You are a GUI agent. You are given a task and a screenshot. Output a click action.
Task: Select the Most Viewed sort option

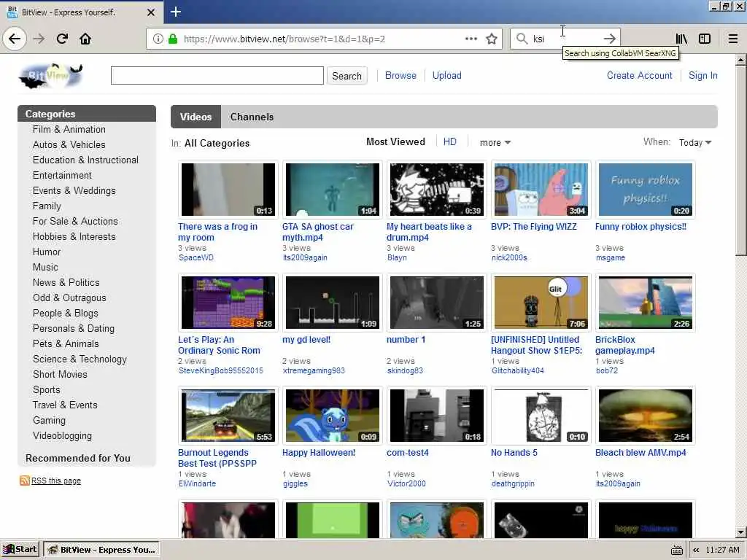point(395,142)
